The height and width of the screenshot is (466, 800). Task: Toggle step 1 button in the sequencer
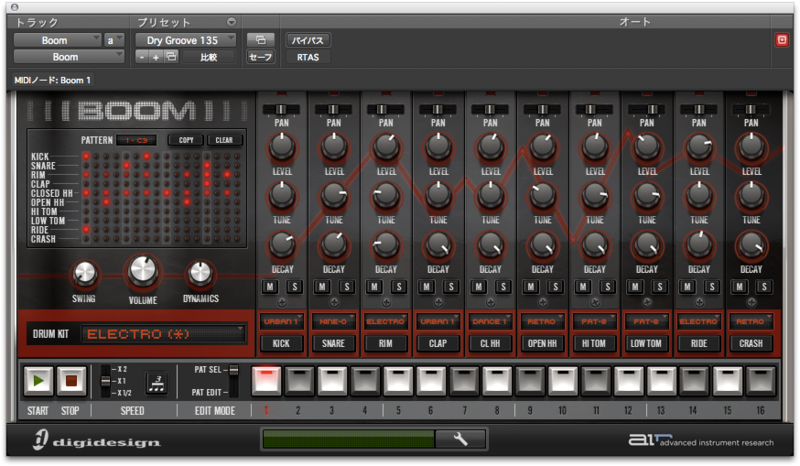[266, 381]
